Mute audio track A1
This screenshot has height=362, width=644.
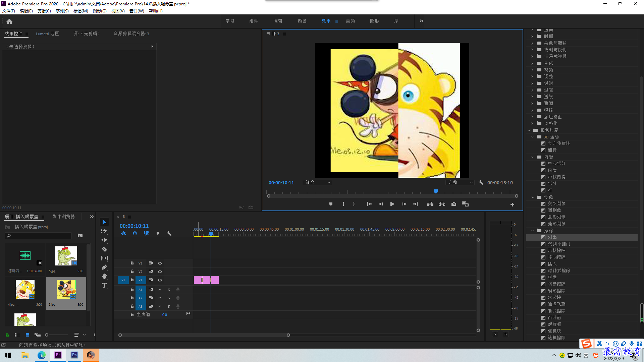coord(160,290)
